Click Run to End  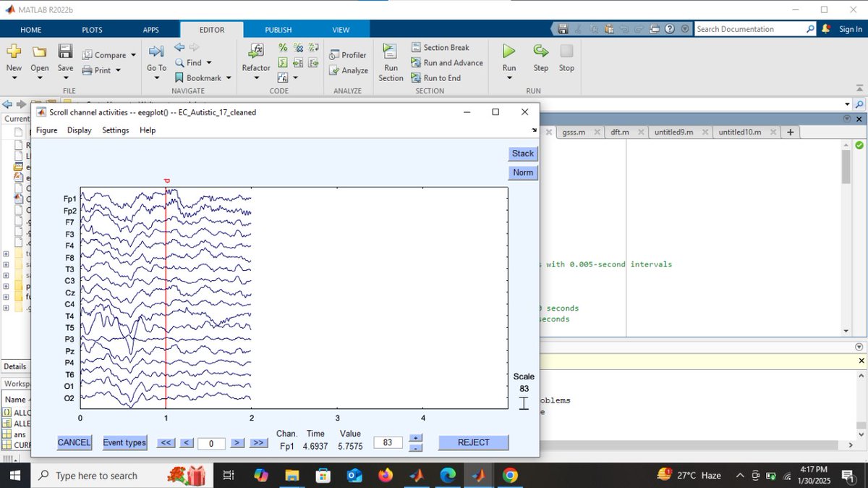[435, 78]
